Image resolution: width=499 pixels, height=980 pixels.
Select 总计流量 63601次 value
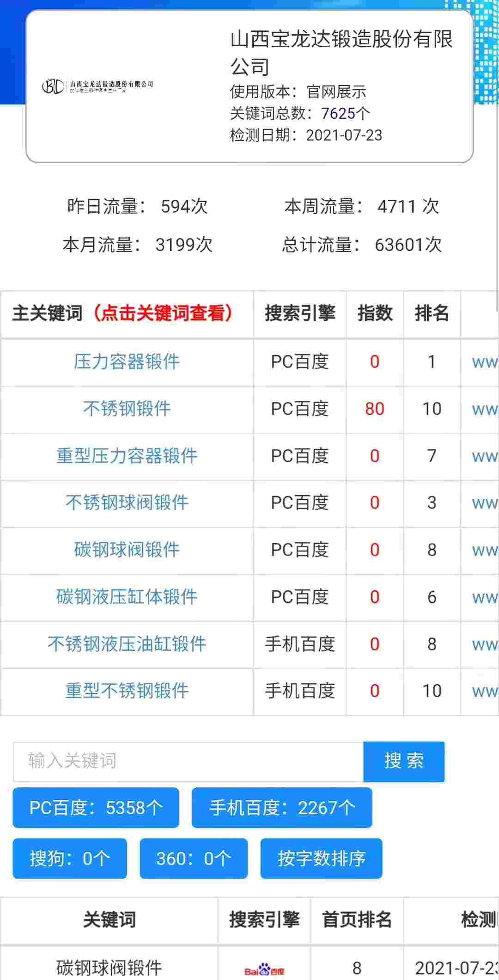tap(408, 245)
